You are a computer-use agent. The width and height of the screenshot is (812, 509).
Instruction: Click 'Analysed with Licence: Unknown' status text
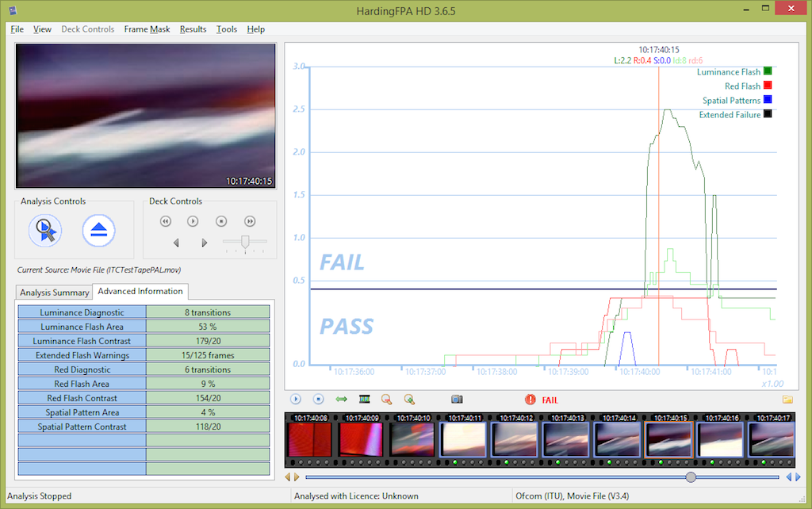[x=356, y=496]
